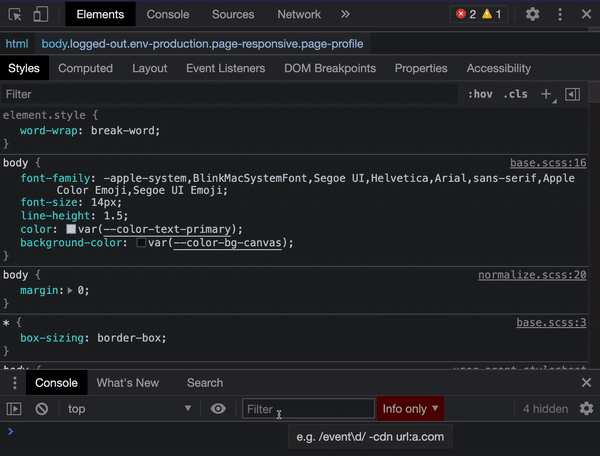Focus the console Filter input
The image size is (600, 456).
coord(308,409)
